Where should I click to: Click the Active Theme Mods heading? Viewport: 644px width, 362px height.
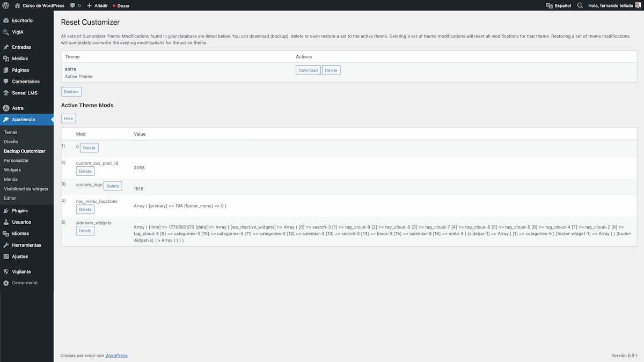tap(87, 105)
